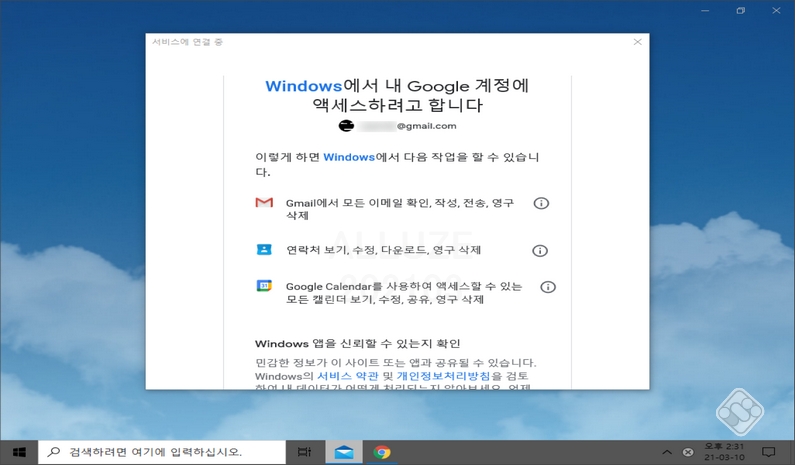
Task: Focus the taskbar search box
Action: point(162,452)
